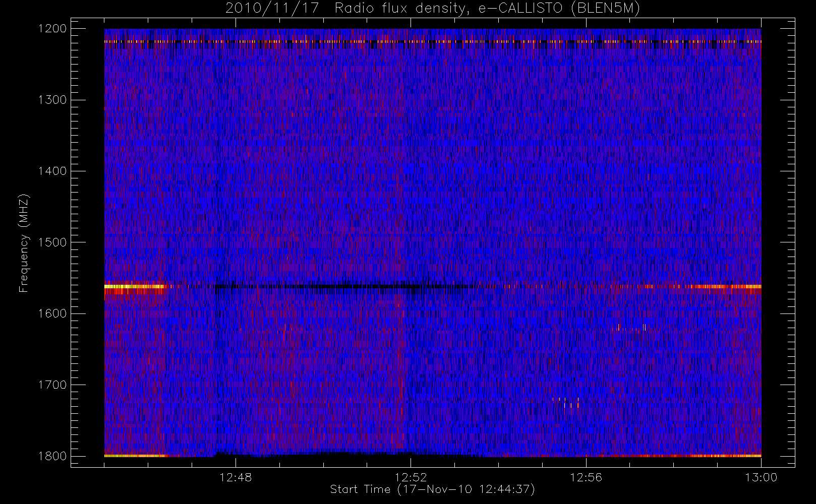Click the 1600 frequency tick label
This screenshot has width=816, height=504.
[x=52, y=313]
